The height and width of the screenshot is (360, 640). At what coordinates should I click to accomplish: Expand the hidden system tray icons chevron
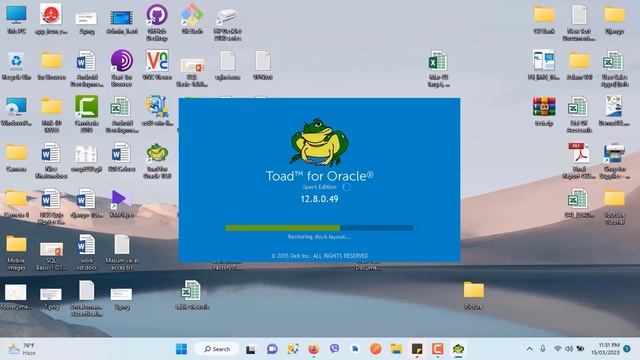pyautogui.click(x=529, y=349)
